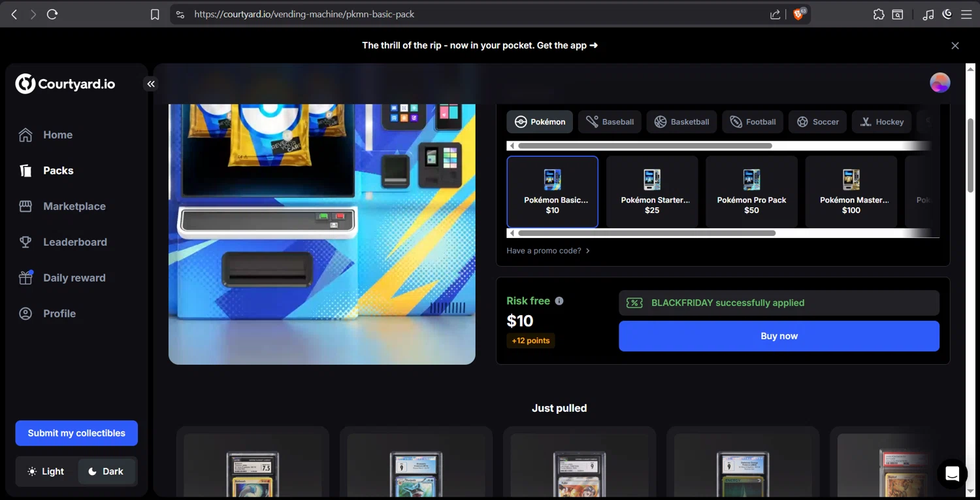
Task: Select the Soccer category tab
Action: (x=817, y=122)
